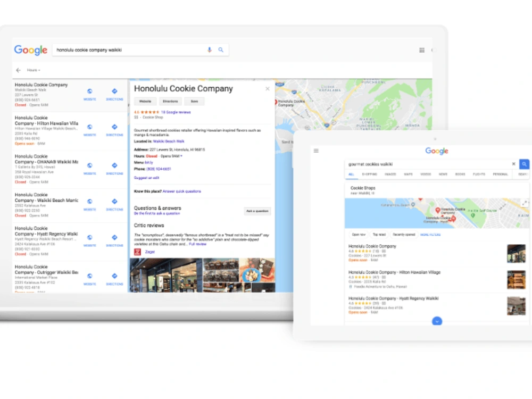Expand the Opens 9AM hours dropdown
This screenshot has width=532, height=399.
(x=171, y=156)
